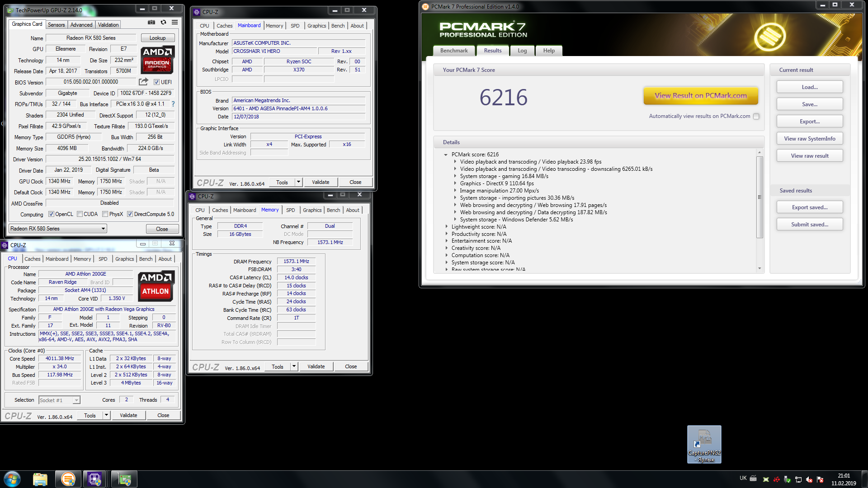The height and width of the screenshot is (488, 868).
Task: Click the GPU-Z graphics card taskbar icon
Action: [x=124, y=479]
